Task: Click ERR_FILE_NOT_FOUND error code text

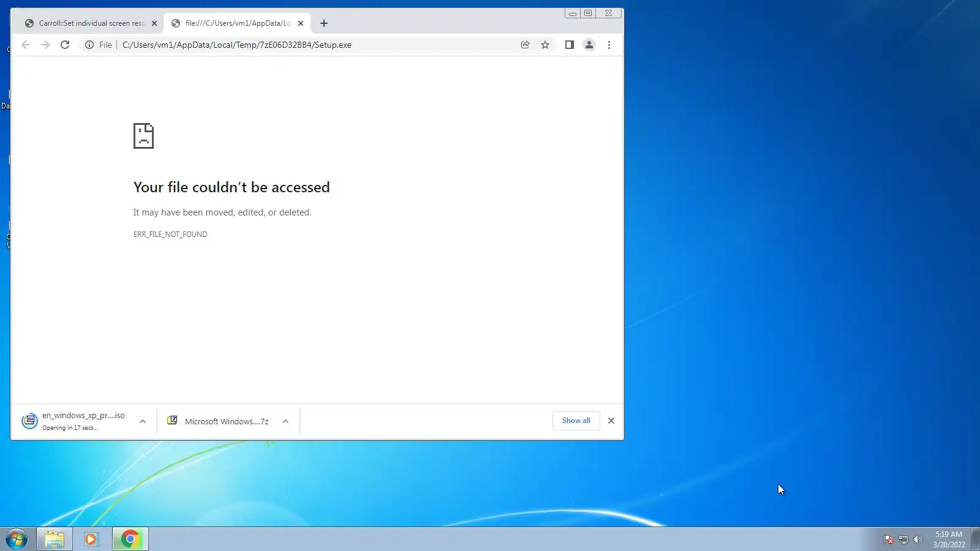Action: point(170,234)
